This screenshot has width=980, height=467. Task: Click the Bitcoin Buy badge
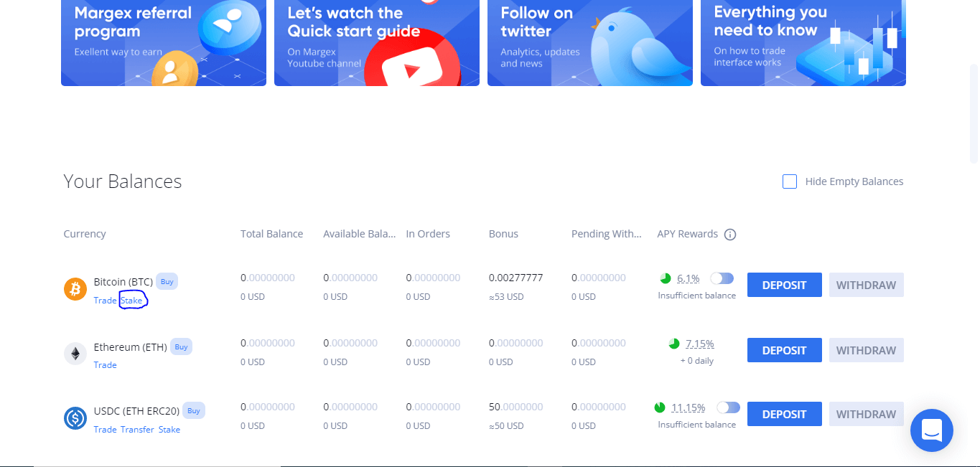click(x=167, y=282)
